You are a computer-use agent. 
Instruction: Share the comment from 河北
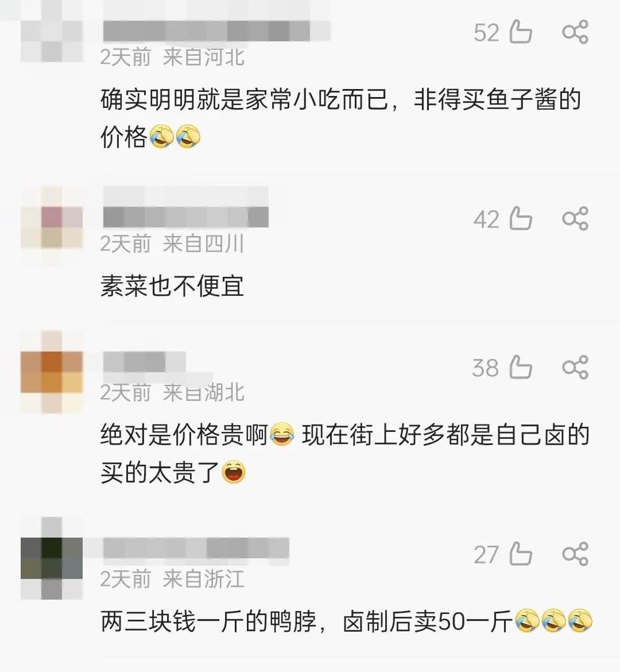point(575,32)
